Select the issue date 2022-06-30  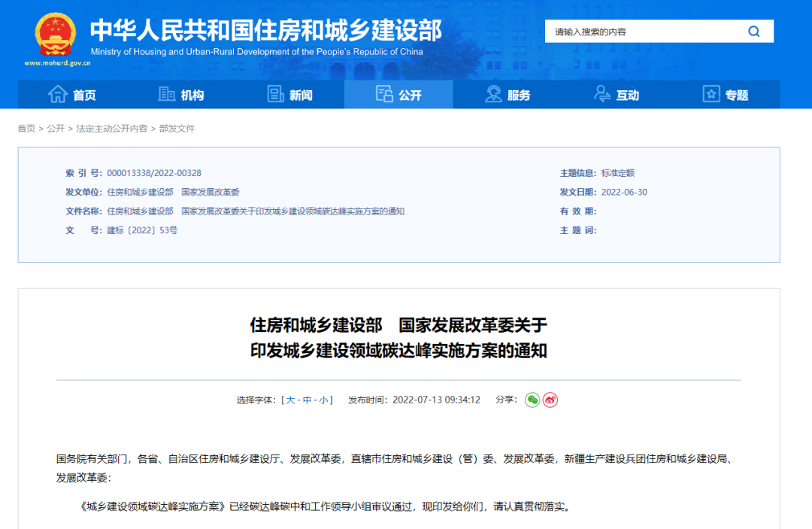(x=624, y=192)
